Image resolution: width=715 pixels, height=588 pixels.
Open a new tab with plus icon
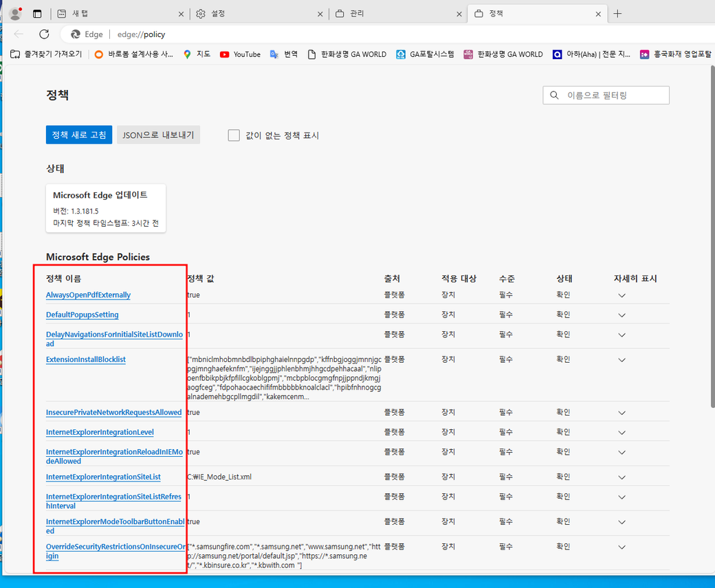pos(617,14)
